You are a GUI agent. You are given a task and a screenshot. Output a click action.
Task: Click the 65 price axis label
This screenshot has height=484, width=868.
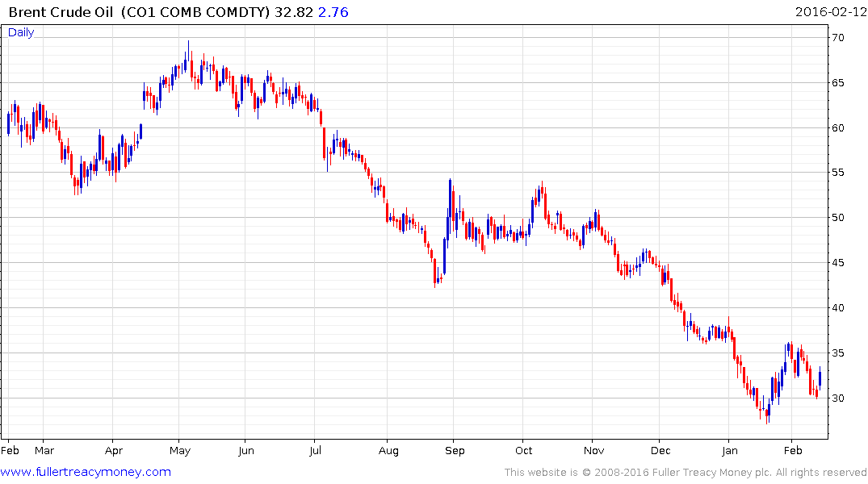tap(837, 83)
